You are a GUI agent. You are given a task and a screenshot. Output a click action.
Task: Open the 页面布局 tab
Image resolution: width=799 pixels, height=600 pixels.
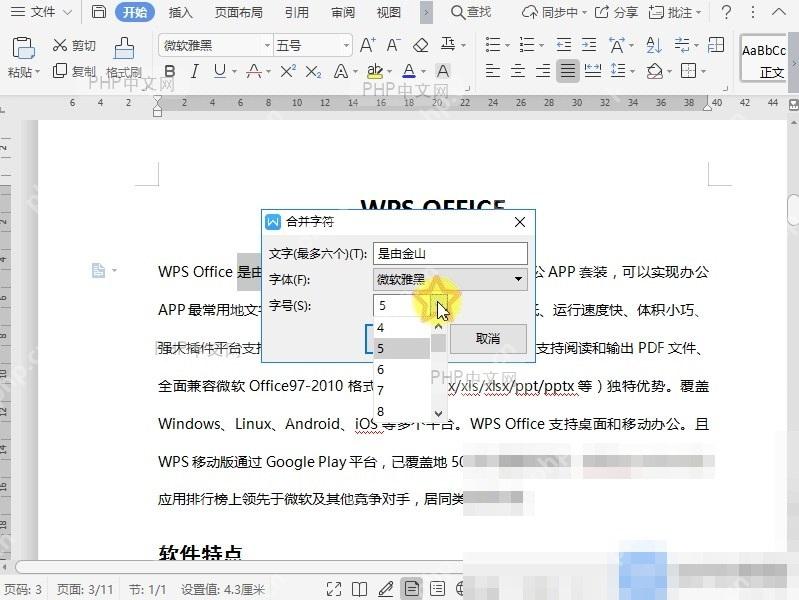click(238, 12)
